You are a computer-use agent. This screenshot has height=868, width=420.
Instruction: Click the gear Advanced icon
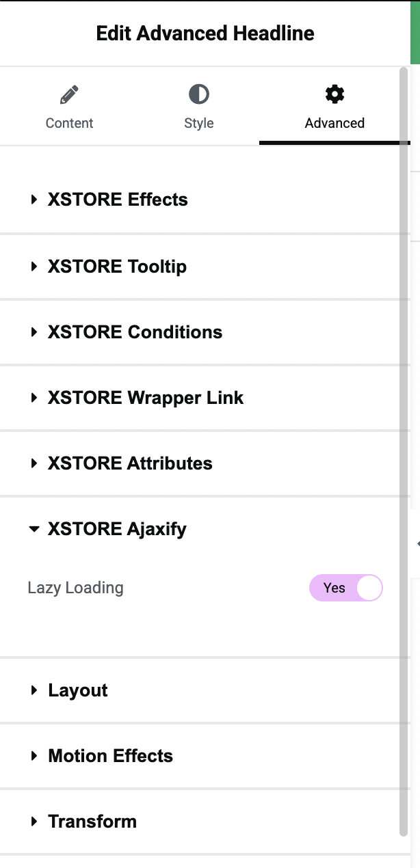(334, 94)
